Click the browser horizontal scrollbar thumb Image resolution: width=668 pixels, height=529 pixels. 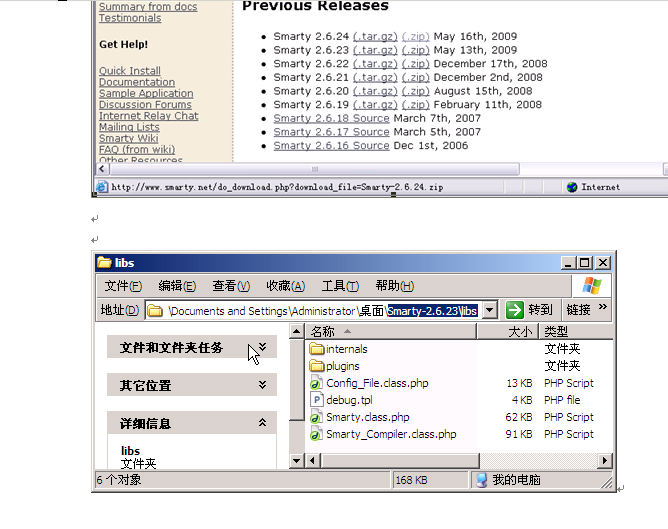314,169
